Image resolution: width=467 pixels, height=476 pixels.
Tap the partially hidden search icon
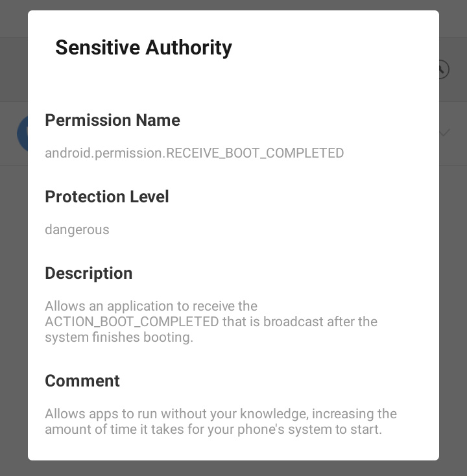pyautogui.click(x=443, y=69)
